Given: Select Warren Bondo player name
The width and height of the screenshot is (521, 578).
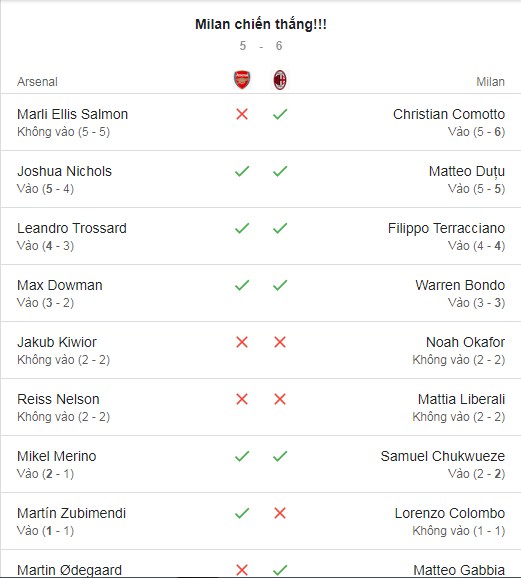Looking at the screenshot, I should click(460, 285).
